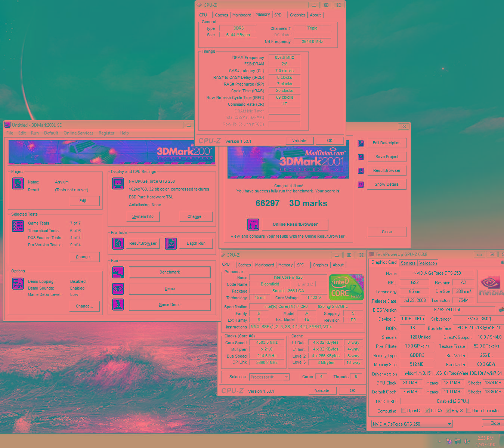Open Mainboard tab in lower CPU-Z window

point(265,265)
